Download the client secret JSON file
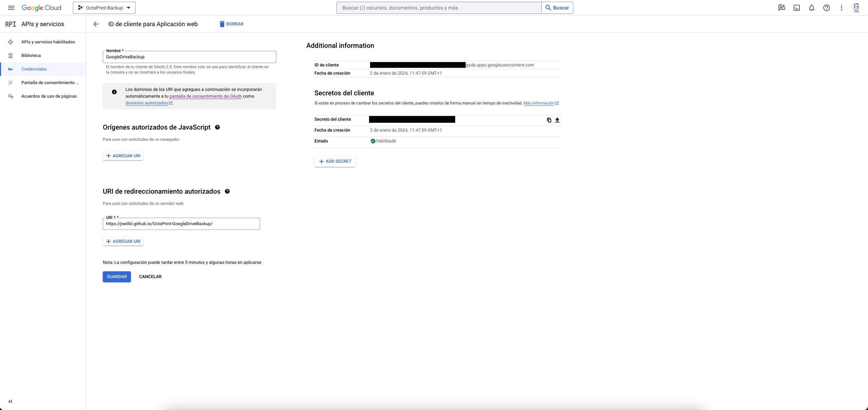Screen dimensions: 868x410 [557, 120]
